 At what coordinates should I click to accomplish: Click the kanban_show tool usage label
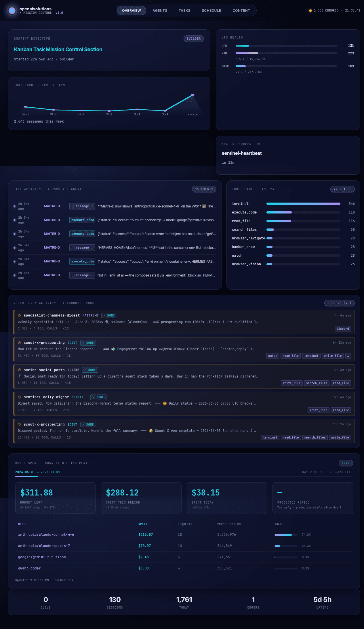point(243,247)
